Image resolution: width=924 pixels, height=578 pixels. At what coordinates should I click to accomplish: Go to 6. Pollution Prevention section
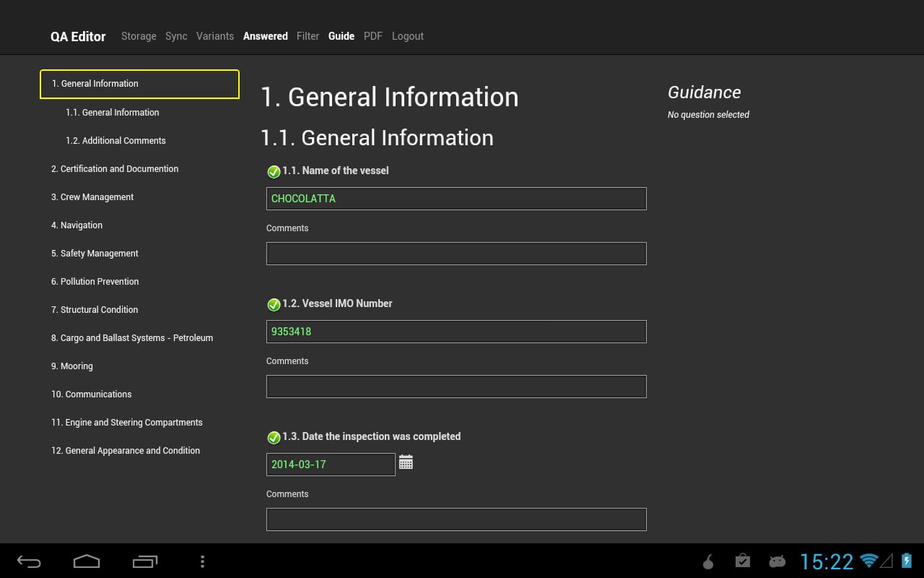point(95,282)
